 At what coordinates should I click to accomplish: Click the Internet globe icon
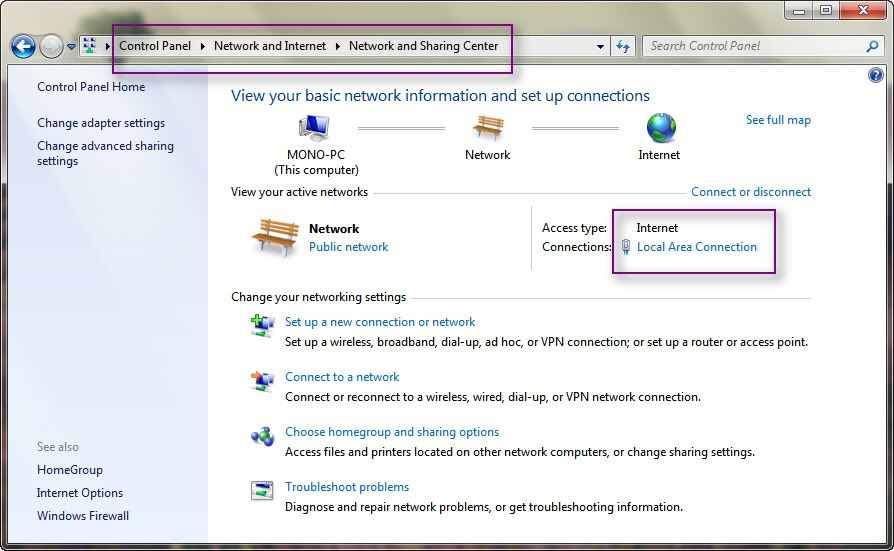(661, 127)
